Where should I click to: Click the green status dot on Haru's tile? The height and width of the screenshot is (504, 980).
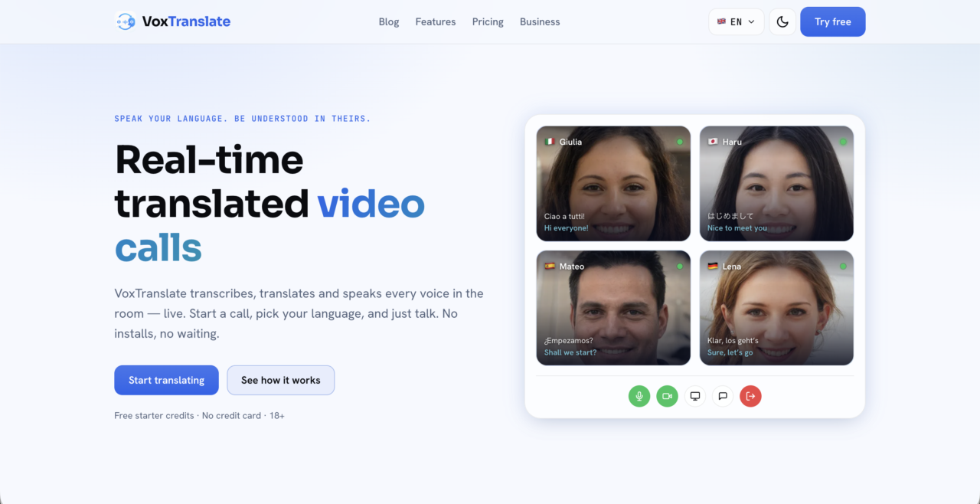click(x=843, y=142)
